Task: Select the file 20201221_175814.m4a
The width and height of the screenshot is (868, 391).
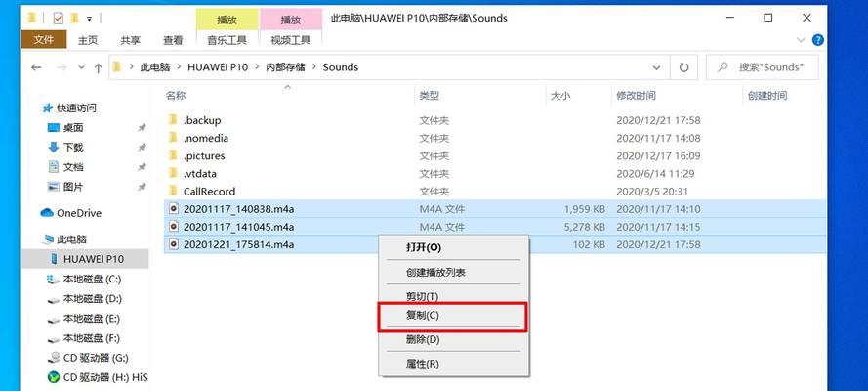Action: click(x=238, y=244)
